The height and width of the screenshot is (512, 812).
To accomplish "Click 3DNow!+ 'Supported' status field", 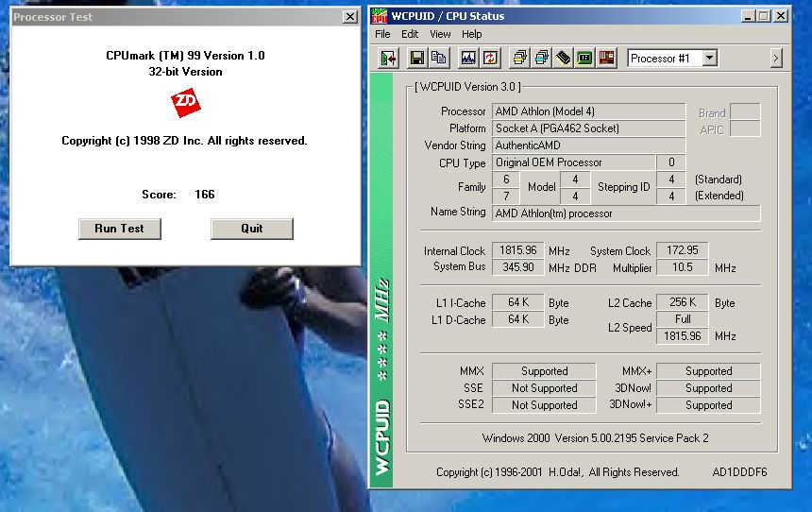I will point(708,405).
